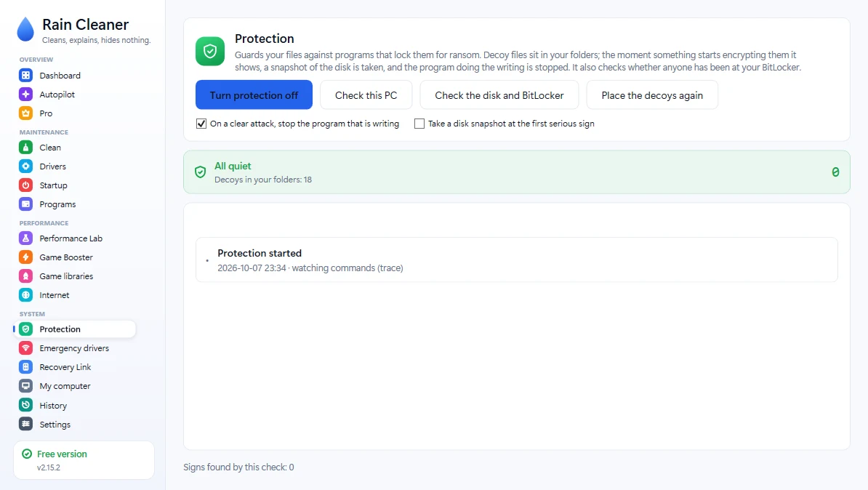Select Protection in the sidebar
Viewport: 868px width, 490px height.
click(74, 329)
